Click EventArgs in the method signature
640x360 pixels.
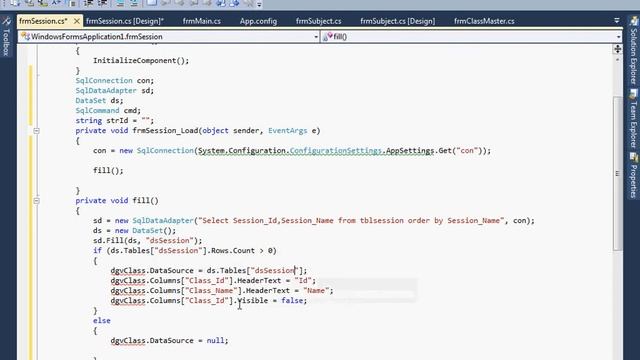(288, 131)
